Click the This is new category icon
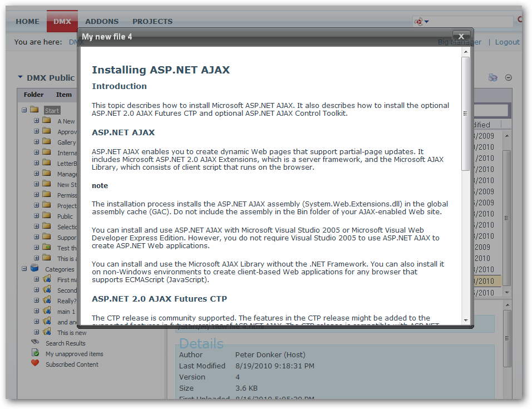Viewport: 532px width, 409px height. (x=47, y=332)
